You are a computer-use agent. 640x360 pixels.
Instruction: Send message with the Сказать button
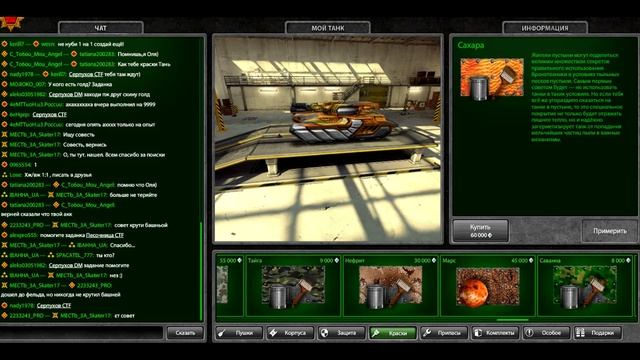pos(185,333)
